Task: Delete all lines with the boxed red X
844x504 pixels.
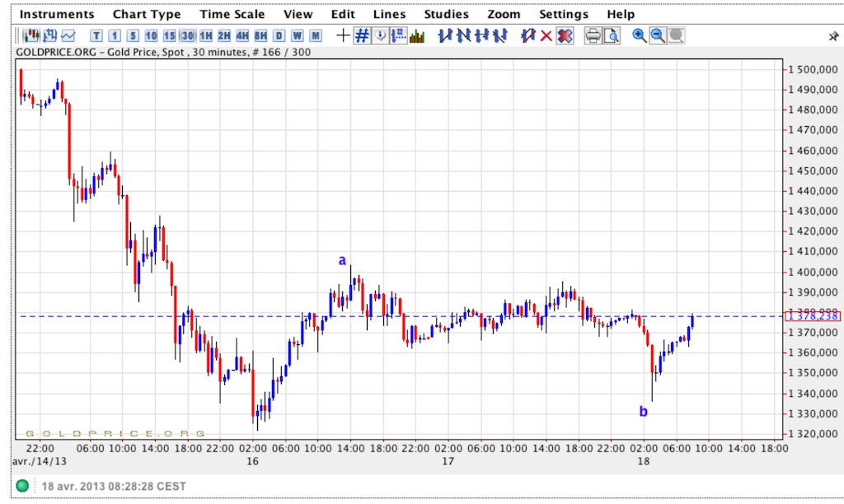Action: (565, 35)
